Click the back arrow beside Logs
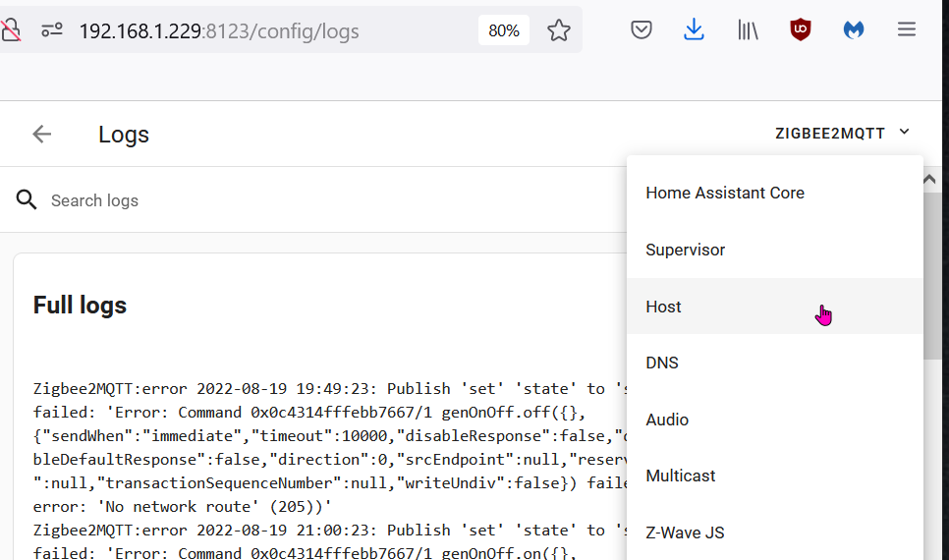 coord(41,135)
